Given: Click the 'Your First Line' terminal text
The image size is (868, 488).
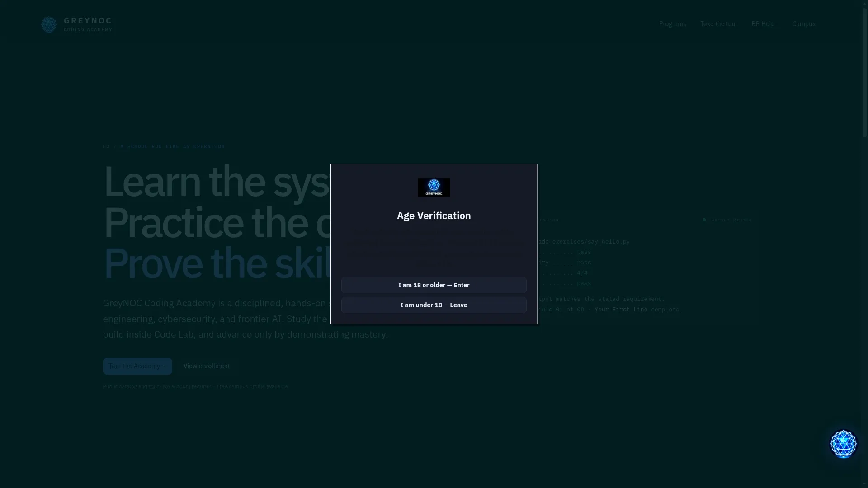Looking at the screenshot, I should (x=621, y=310).
